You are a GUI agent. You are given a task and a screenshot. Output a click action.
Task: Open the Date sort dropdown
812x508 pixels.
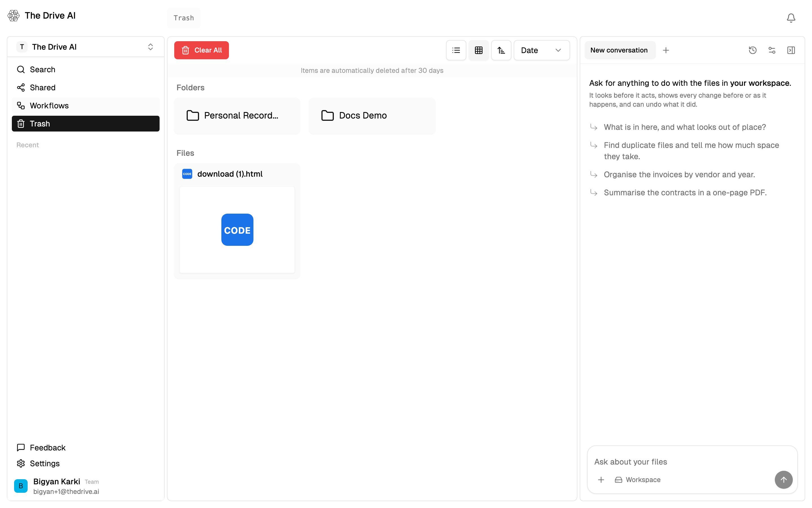point(541,50)
